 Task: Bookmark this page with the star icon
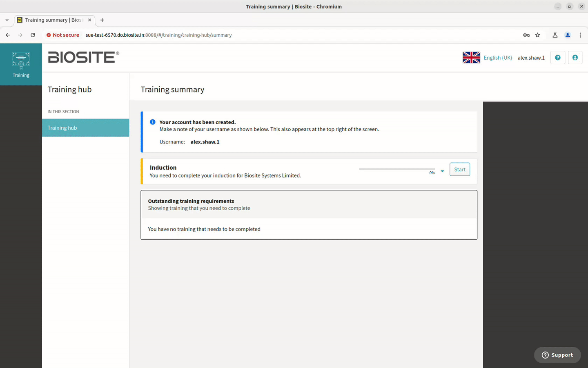click(538, 35)
